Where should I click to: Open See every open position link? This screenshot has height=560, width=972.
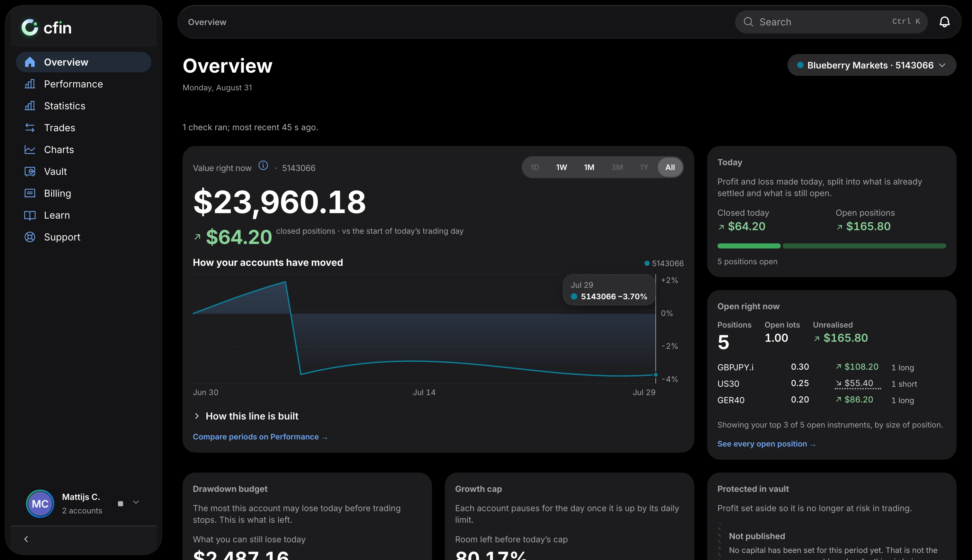click(x=766, y=444)
